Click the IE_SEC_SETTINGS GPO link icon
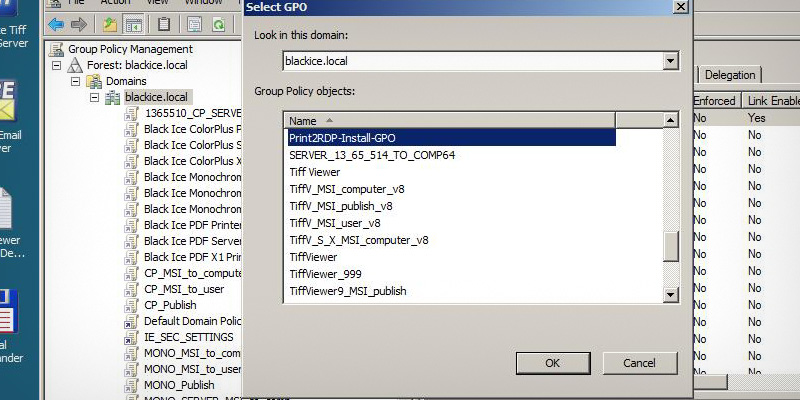Viewport: 800px width, 400px height. click(x=131, y=337)
